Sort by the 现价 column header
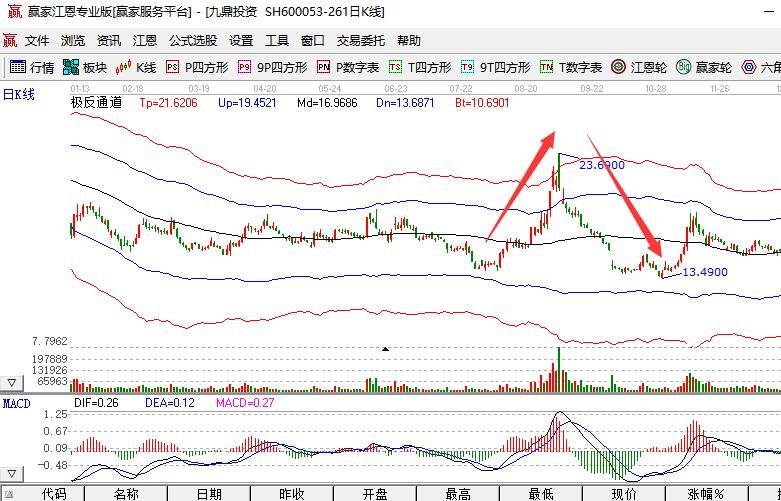 624,494
